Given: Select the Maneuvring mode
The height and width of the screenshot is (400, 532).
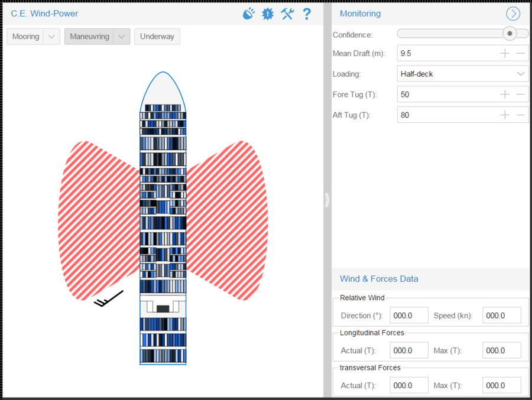Looking at the screenshot, I should pyautogui.click(x=89, y=37).
